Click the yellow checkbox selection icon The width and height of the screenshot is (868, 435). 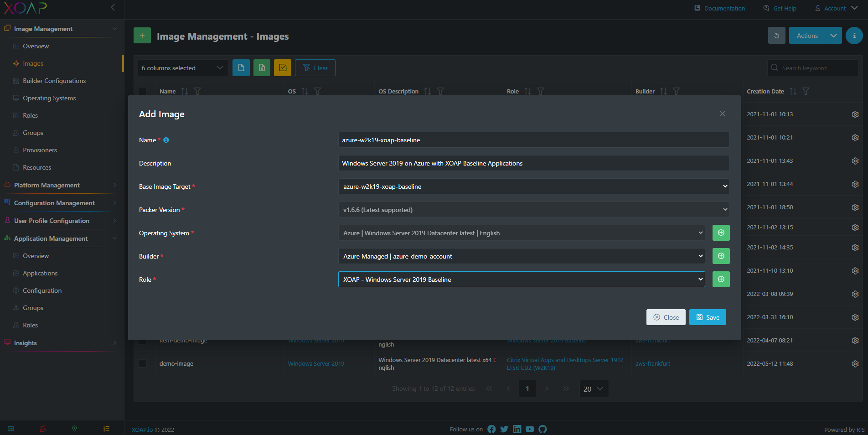point(283,67)
